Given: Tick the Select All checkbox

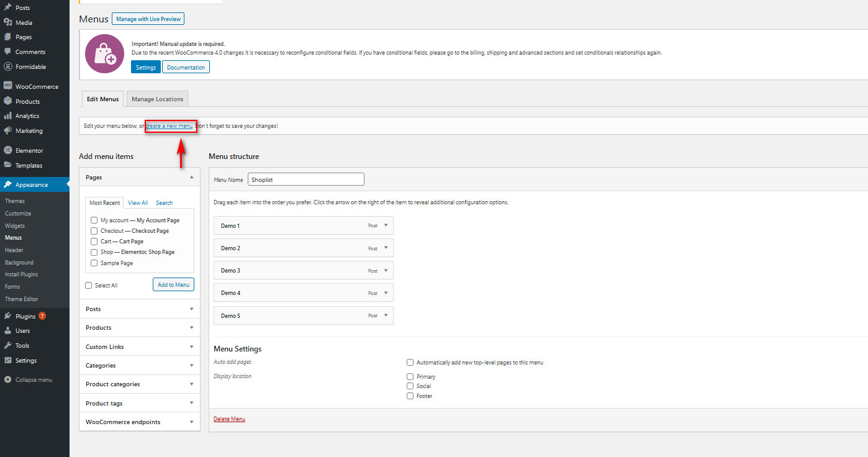Looking at the screenshot, I should pos(89,286).
